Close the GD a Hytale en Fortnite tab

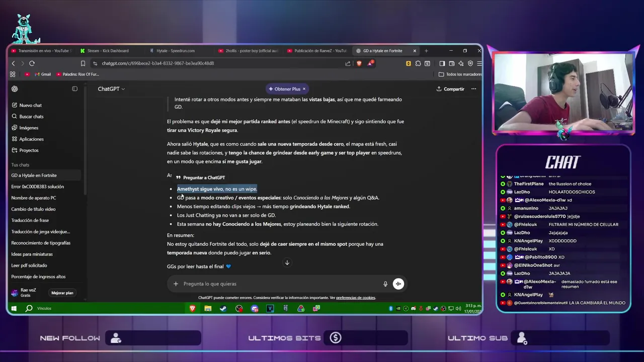(x=415, y=51)
